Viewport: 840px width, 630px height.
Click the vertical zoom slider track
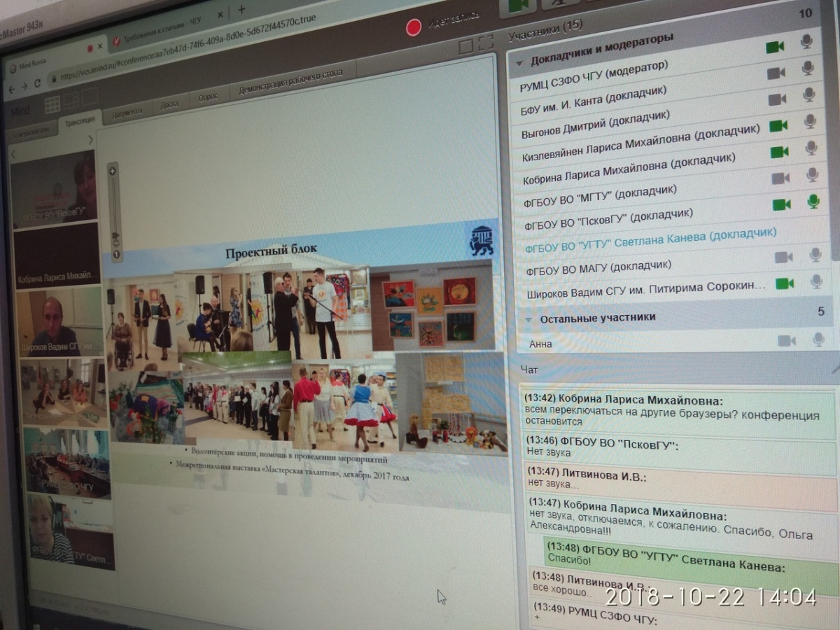coord(114,210)
